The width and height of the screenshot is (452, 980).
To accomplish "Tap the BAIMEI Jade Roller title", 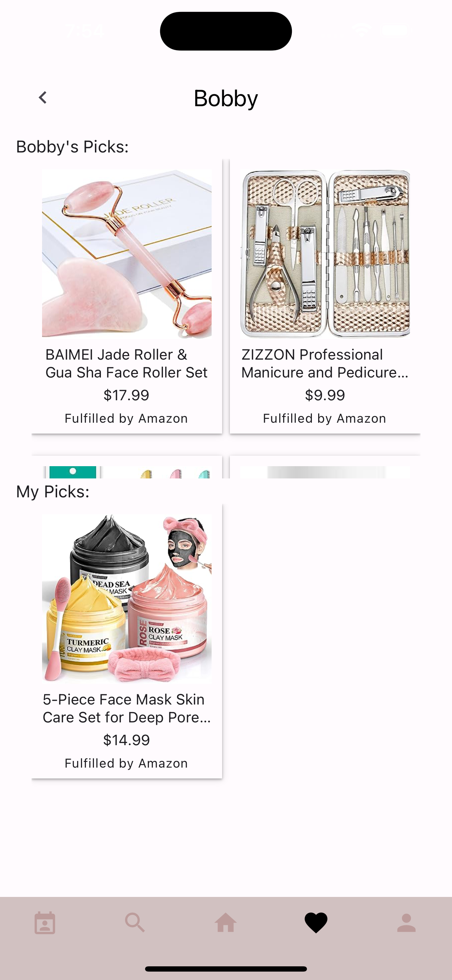I will tap(127, 363).
